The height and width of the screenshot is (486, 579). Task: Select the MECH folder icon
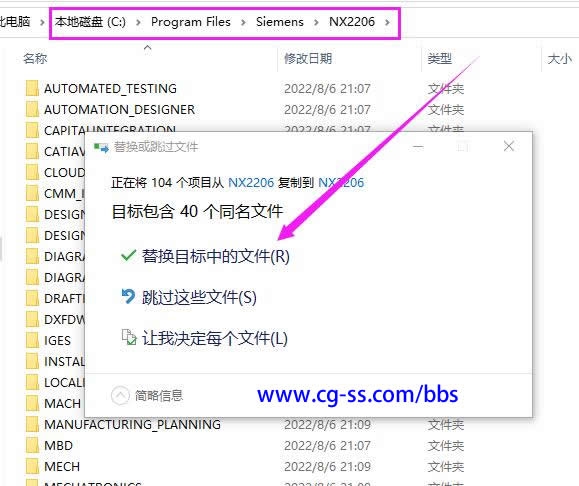[x=32, y=467]
